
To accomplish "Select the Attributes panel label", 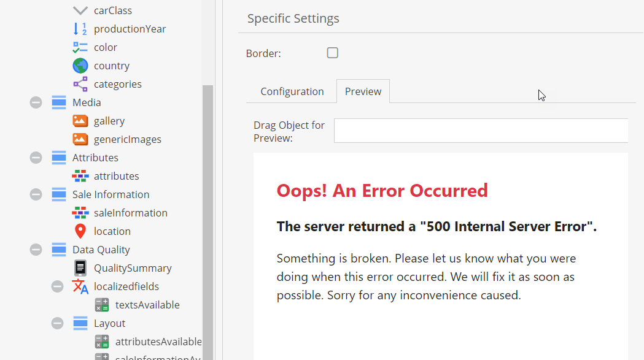I will [95, 158].
